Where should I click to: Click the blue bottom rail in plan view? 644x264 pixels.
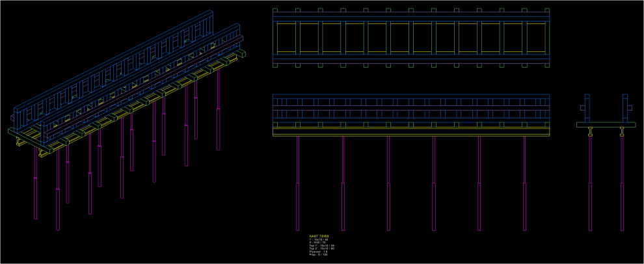coord(411,62)
